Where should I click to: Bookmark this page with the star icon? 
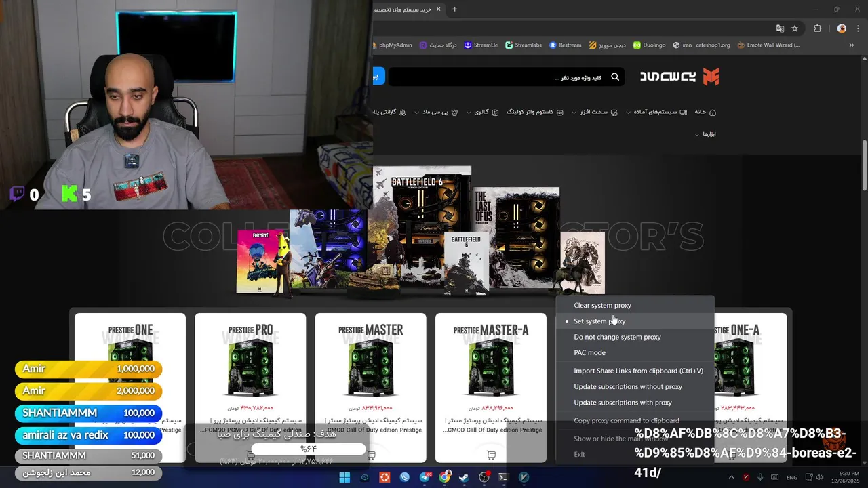(795, 28)
